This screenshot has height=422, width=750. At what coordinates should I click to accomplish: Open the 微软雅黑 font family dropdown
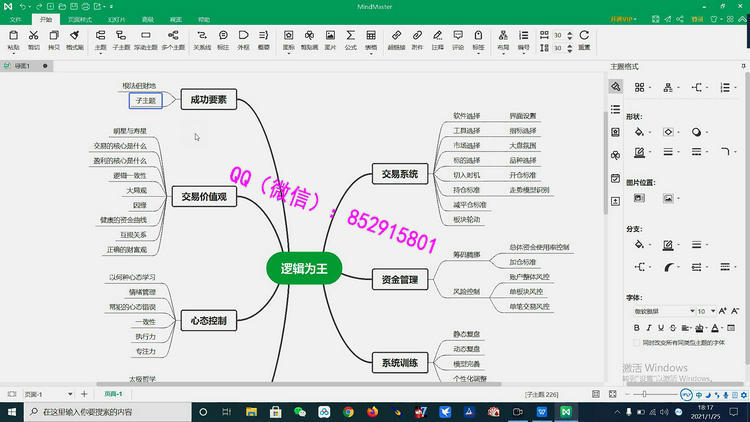point(663,311)
